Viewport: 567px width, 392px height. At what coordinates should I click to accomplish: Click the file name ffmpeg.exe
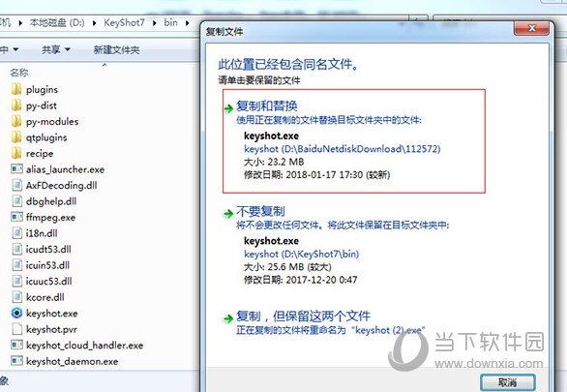pos(50,218)
